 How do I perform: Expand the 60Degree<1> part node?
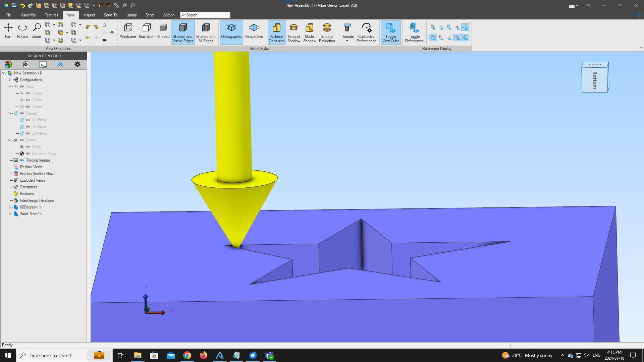click(10, 207)
